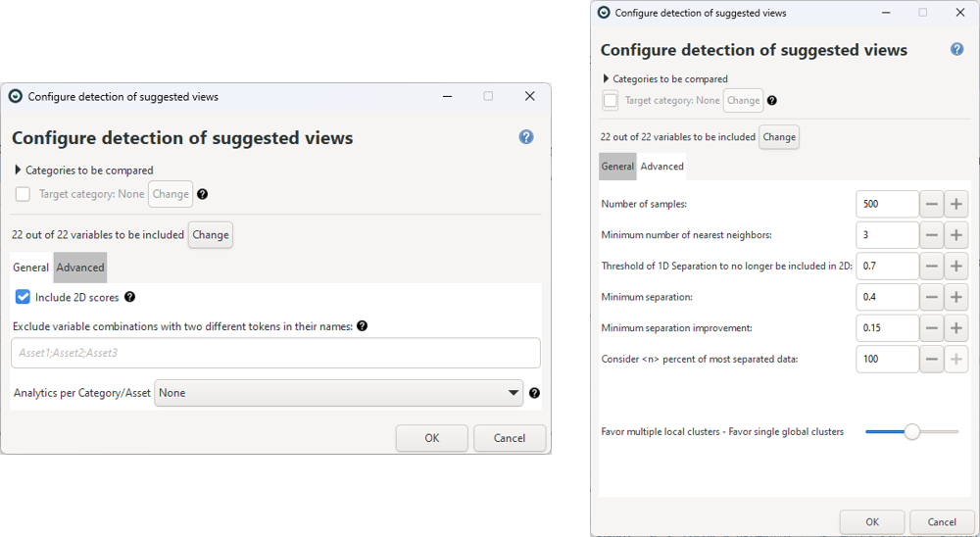
Task: Decrease Minimum separation with minus button
Action: (932, 297)
